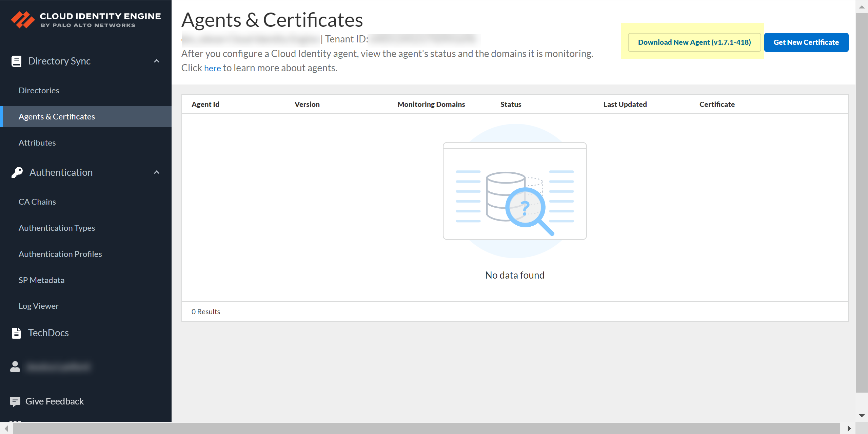Click the Authentication key icon
This screenshot has height=434, width=868.
click(17, 172)
